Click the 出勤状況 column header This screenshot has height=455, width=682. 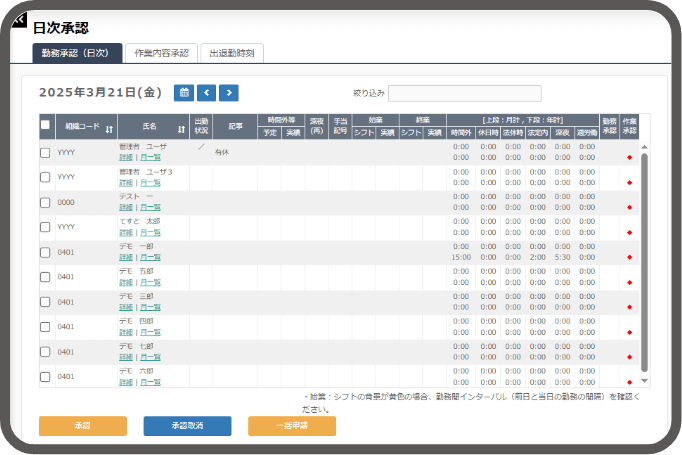tap(201, 127)
